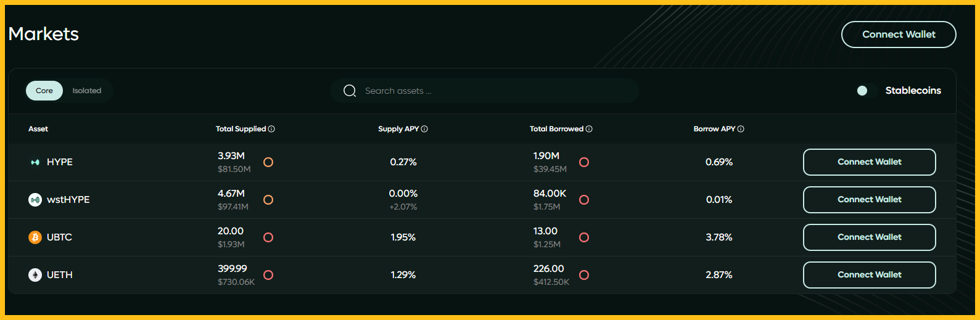Click the info icon beside Supply APY
This screenshot has width=980, height=320.
point(424,129)
